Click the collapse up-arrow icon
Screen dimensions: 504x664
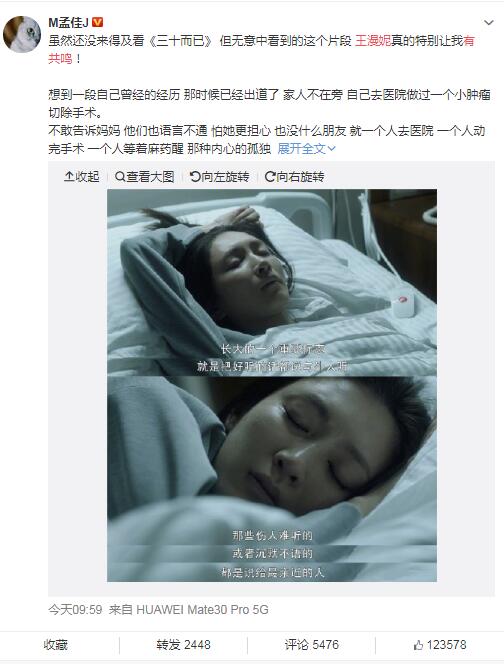pyautogui.click(x=69, y=176)
